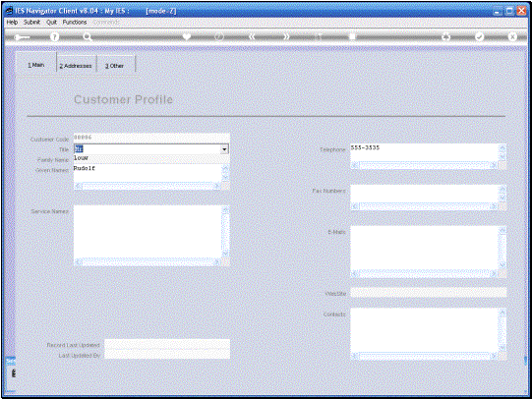532x399 pixels.
Task: Select the 1 Main tab
Action: point(36,65)
